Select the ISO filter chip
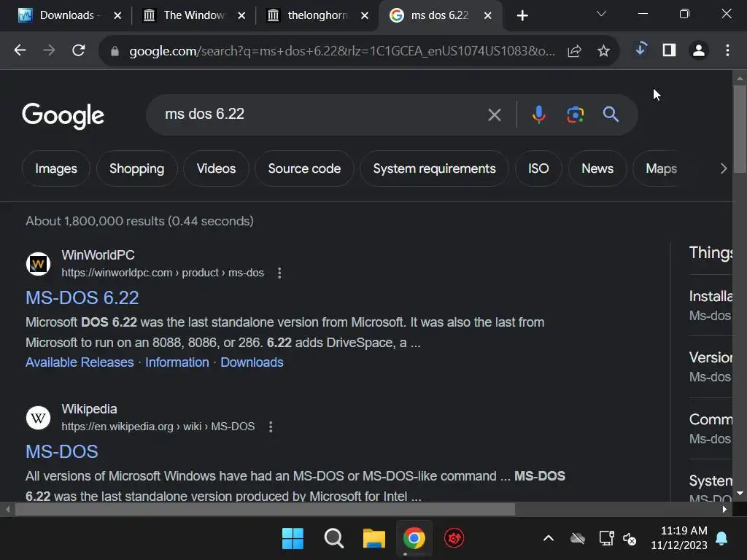747x560 pixels. pyautogui.click(x=538, y=168)
